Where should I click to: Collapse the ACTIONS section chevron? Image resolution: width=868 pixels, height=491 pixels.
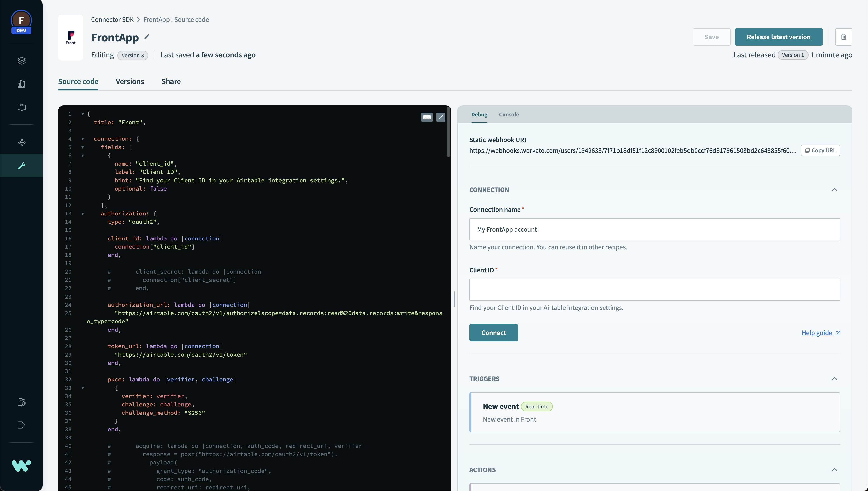[x=835, y=469]
